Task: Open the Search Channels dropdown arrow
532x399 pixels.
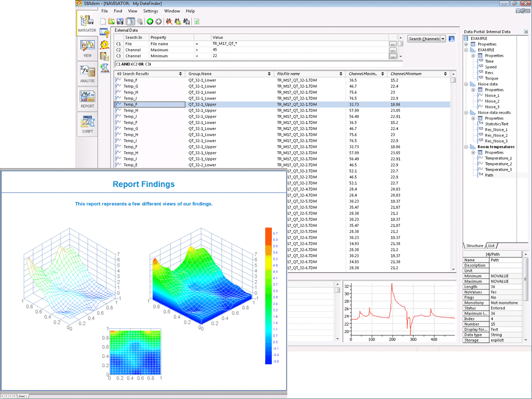Action: pyautogui.click(x=443, y=39)
